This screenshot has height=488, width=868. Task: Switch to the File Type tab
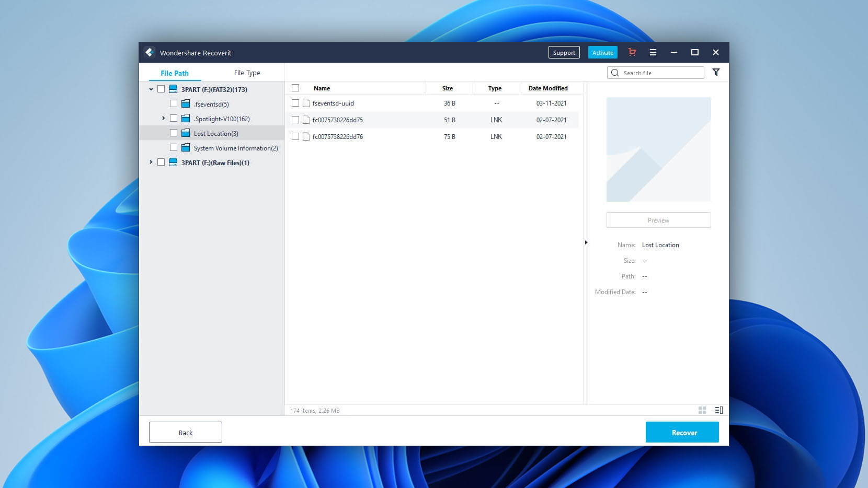pos(247,73)
